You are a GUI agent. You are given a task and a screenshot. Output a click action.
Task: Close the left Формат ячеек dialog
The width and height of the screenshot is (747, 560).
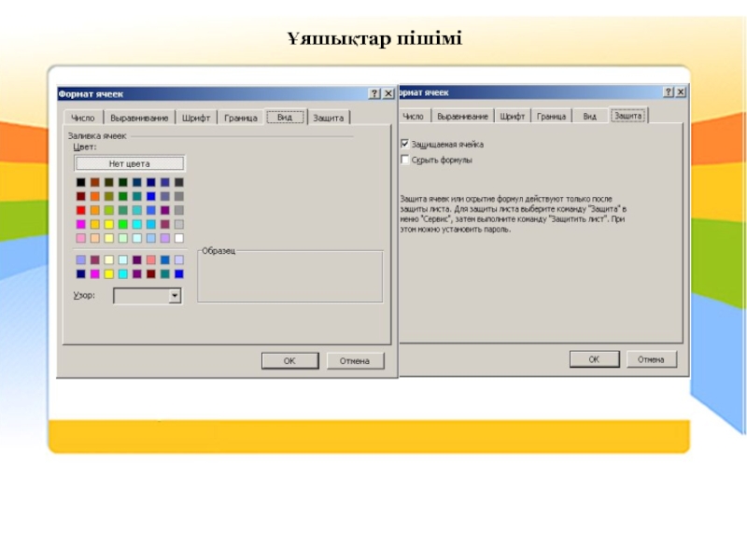388,93
